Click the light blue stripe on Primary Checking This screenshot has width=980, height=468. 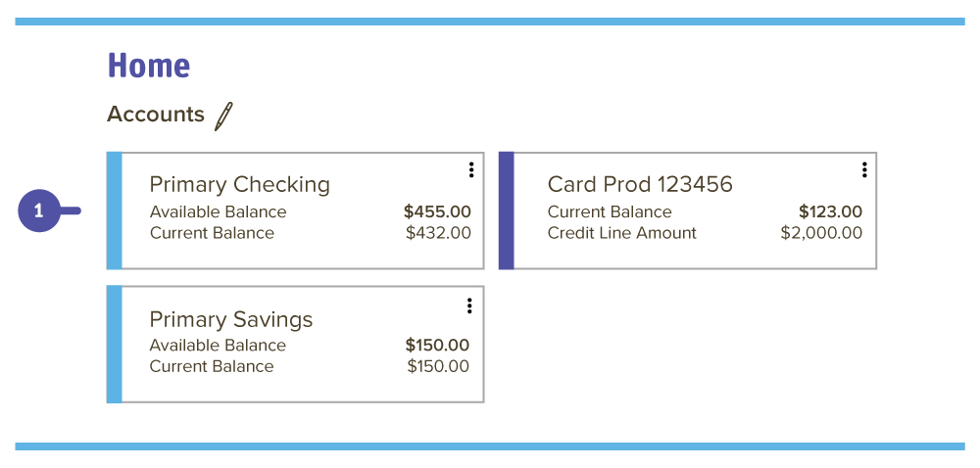tap(115, 211)
